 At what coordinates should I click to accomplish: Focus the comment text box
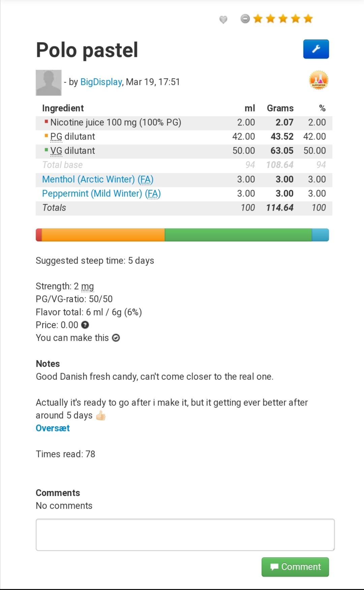pos(185,535)
